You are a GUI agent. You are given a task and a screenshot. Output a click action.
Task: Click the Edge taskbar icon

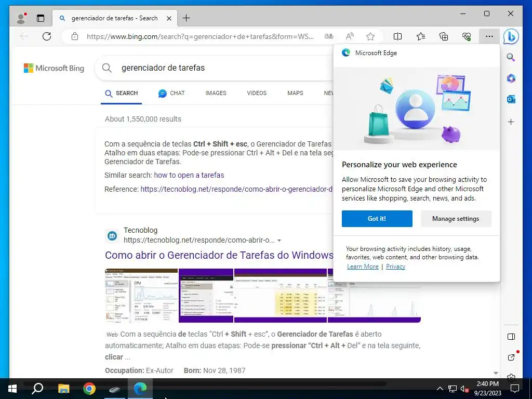coord(140,389)
